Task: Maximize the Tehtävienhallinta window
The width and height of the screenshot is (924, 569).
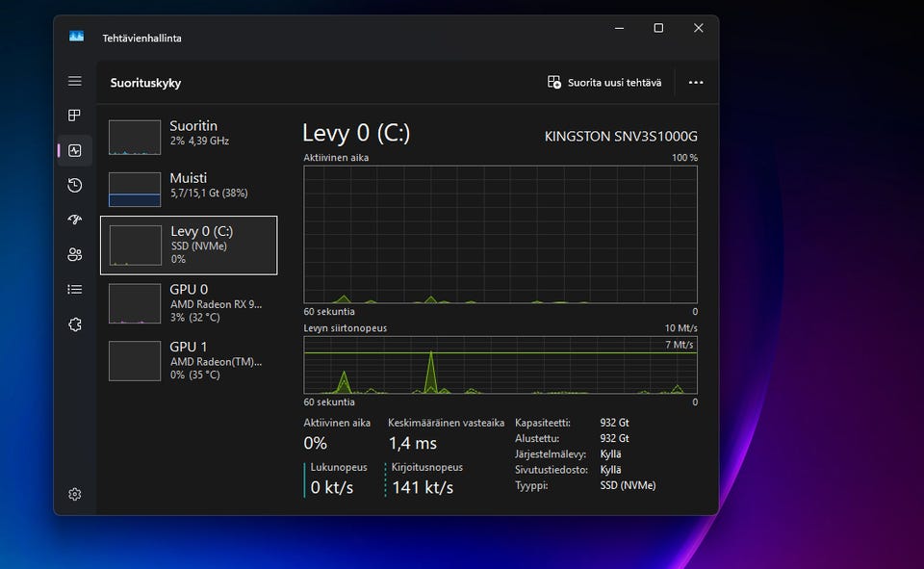Action: 658,28
